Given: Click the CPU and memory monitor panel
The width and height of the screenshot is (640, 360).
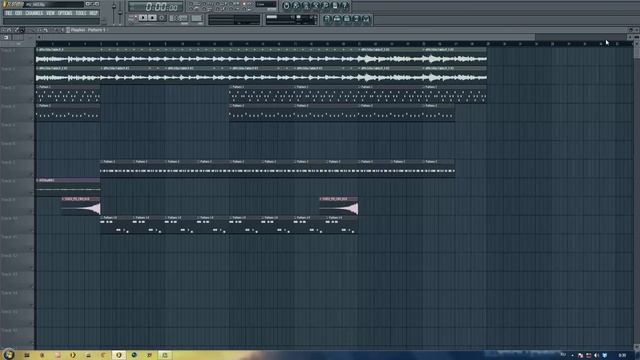Looking at the screenshot, I should point(292,19).
